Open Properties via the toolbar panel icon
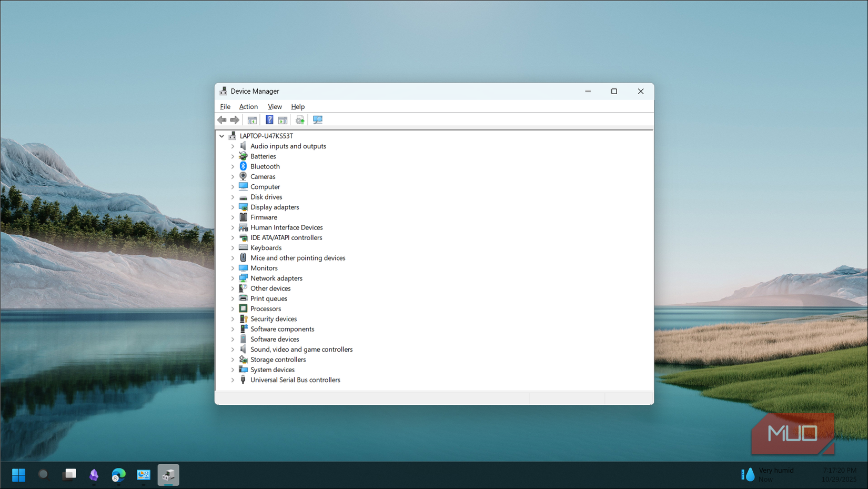This screenshot has height=489, width=868. click(x=282, y=119)
